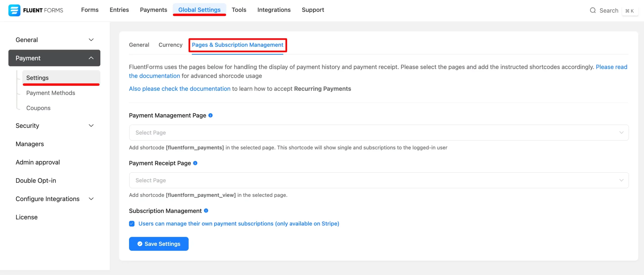644x275 pixels.
Task: Go to the Integrations top menu
Action: tap(274, 10)
